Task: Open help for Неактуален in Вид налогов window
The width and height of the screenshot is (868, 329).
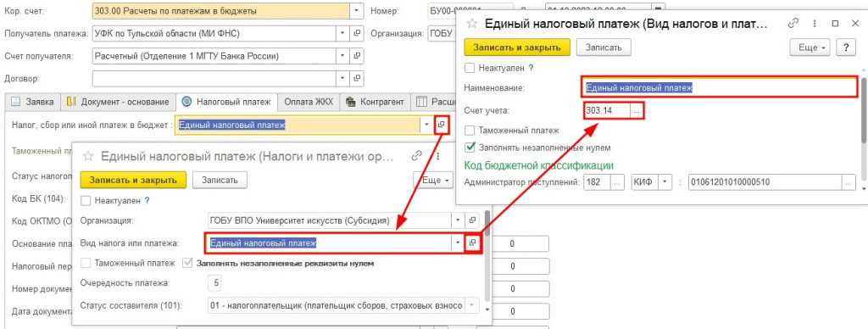Action: [531, 68]
